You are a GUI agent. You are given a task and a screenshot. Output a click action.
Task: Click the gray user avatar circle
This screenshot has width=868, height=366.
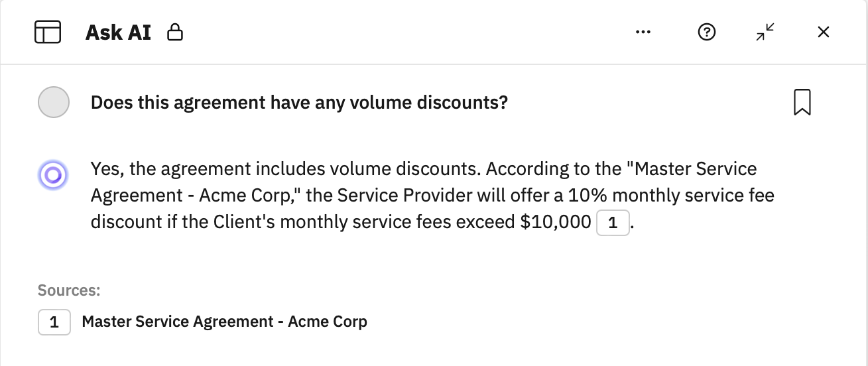pos(54,103)
